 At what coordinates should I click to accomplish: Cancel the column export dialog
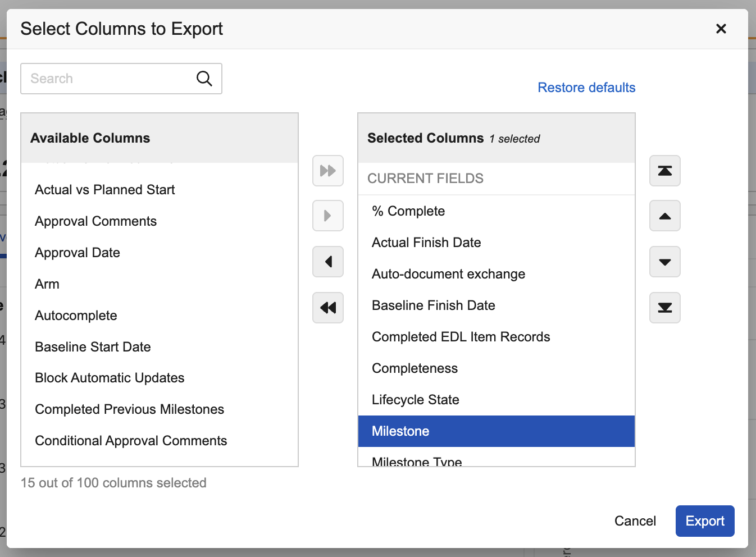pos(635,521)
